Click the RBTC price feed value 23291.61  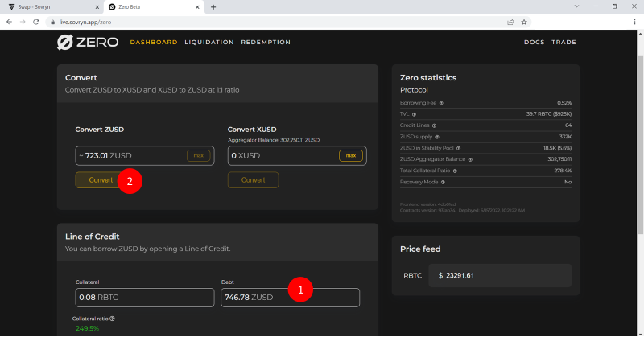[459, 275]
